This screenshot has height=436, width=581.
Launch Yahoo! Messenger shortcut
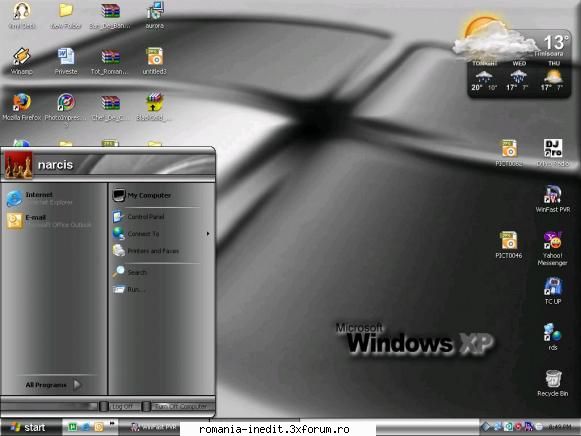[552, 249]
